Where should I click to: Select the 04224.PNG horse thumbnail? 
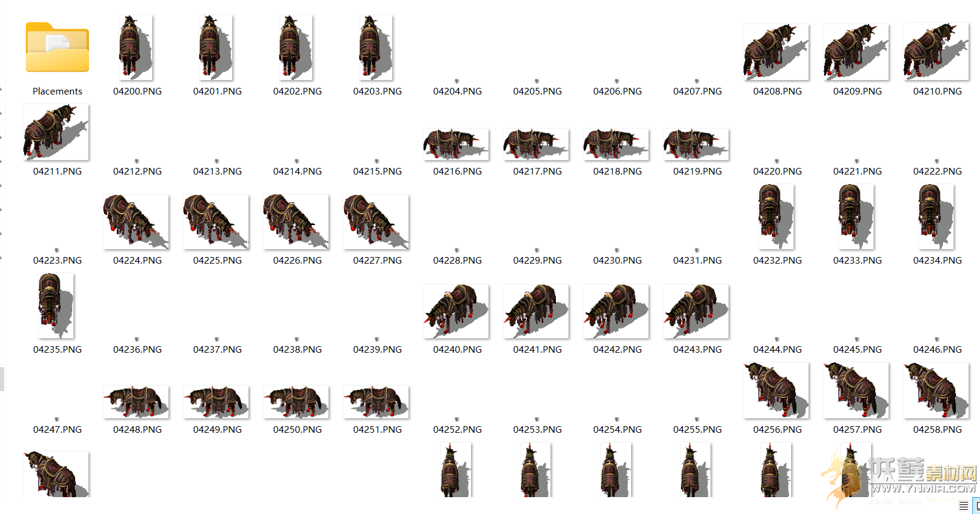point(136,222)
